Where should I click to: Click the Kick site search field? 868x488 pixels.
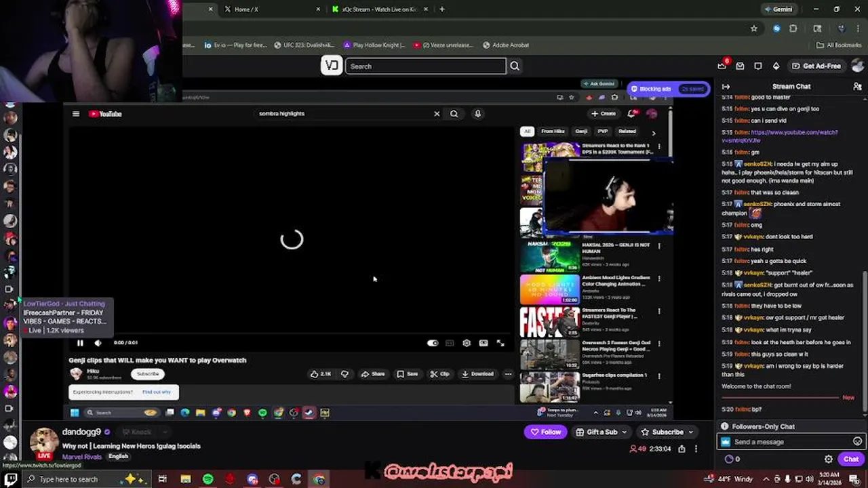[x=426, y=66]
